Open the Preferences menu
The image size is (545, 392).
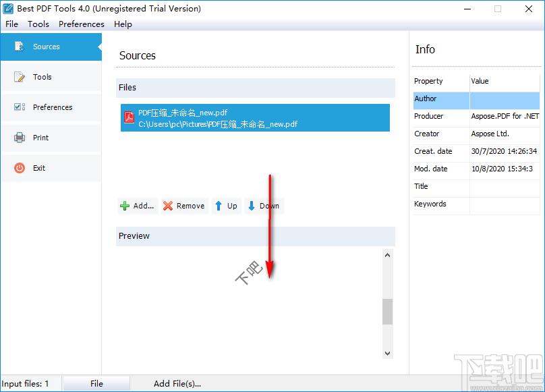click(82, 24)
